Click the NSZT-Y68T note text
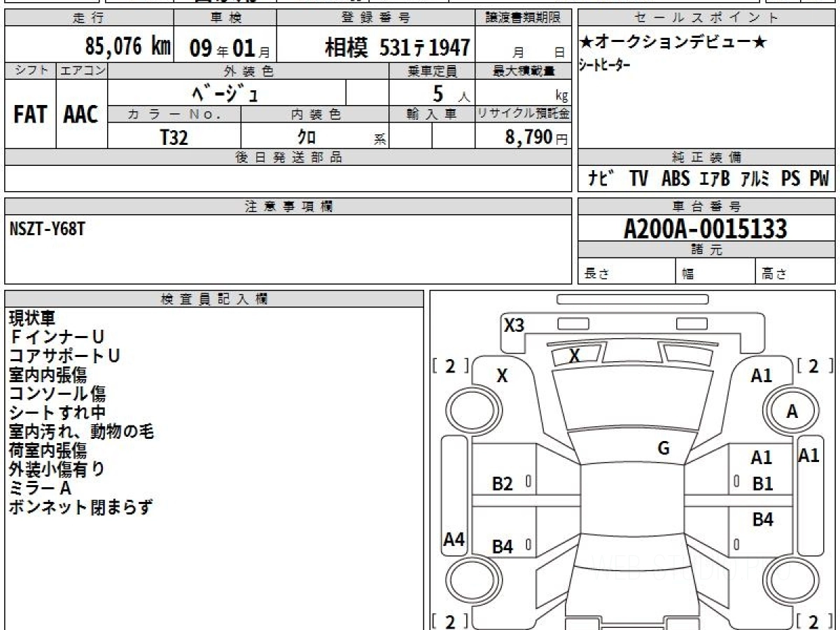The width and height of the screenshot is (840, 630). coord(34,225)
